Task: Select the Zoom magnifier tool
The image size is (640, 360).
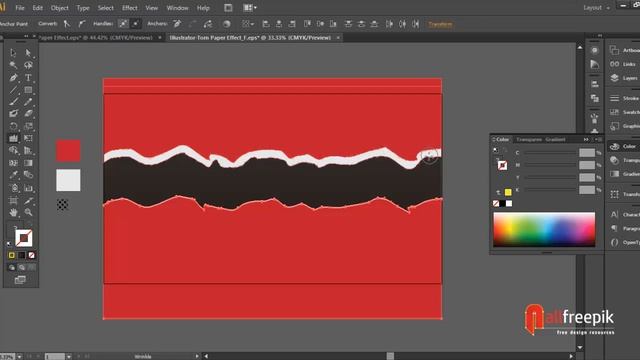Action: (x=28, y=212)
